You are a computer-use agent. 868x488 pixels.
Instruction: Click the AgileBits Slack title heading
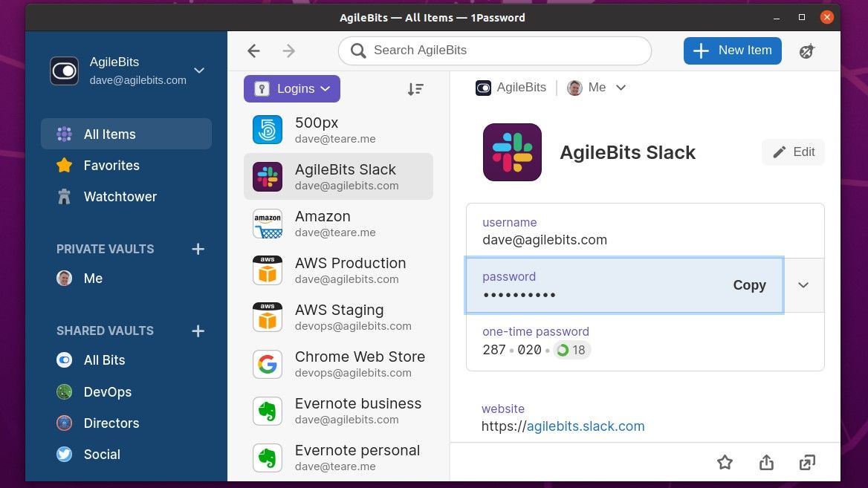click(627, 152)
